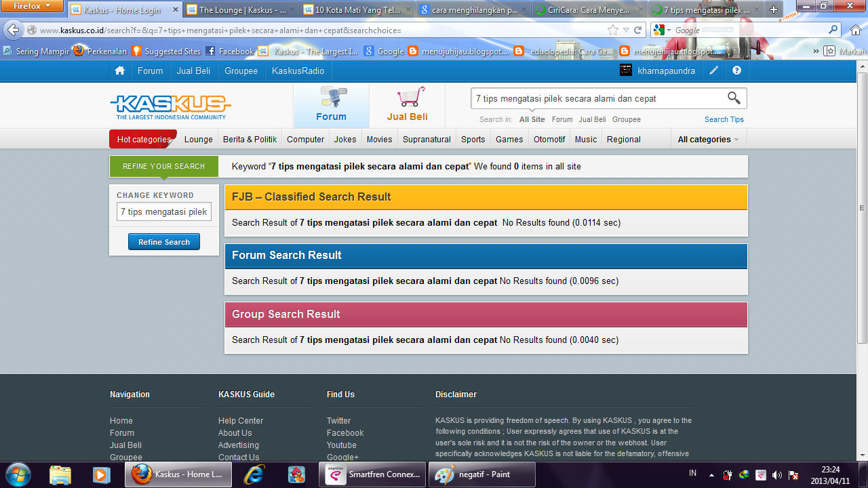This screenshot has height=488, width=868.
Task: Reload the page with refresh icon
Action: point(638,30)
